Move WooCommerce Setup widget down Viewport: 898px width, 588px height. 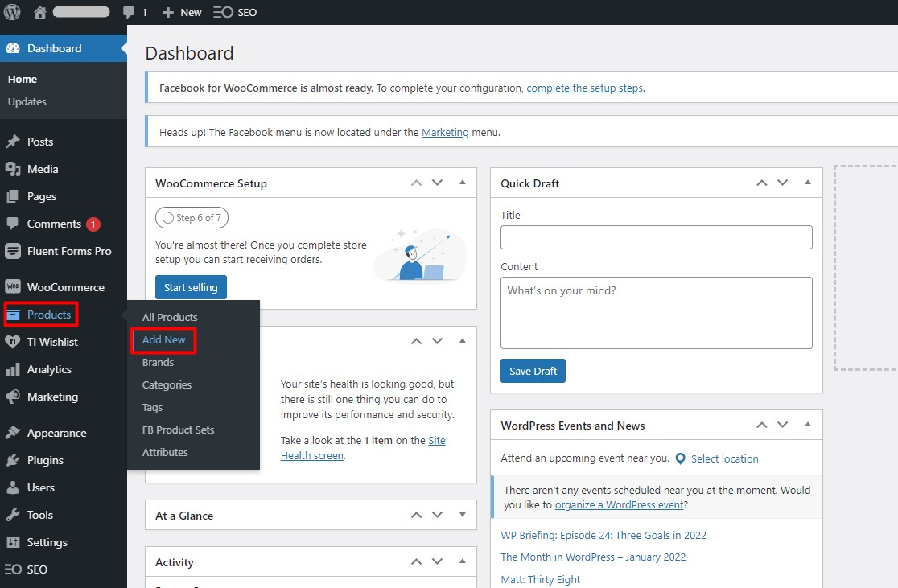(x=437, y=183)
